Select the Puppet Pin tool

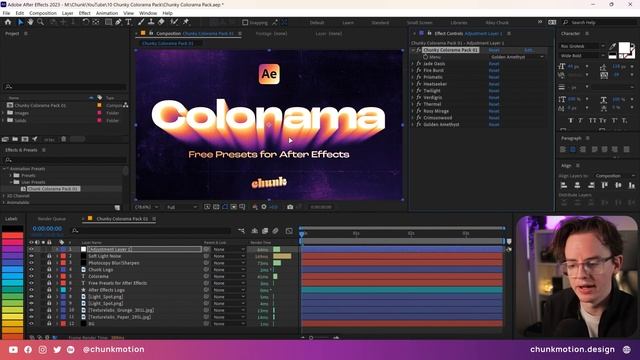tap(186, 22)
